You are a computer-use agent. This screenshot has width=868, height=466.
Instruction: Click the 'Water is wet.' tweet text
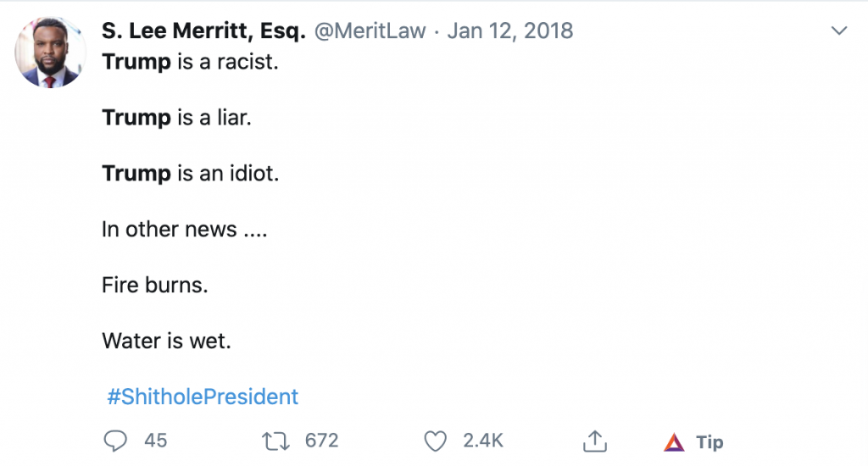(x=166, y=341)
